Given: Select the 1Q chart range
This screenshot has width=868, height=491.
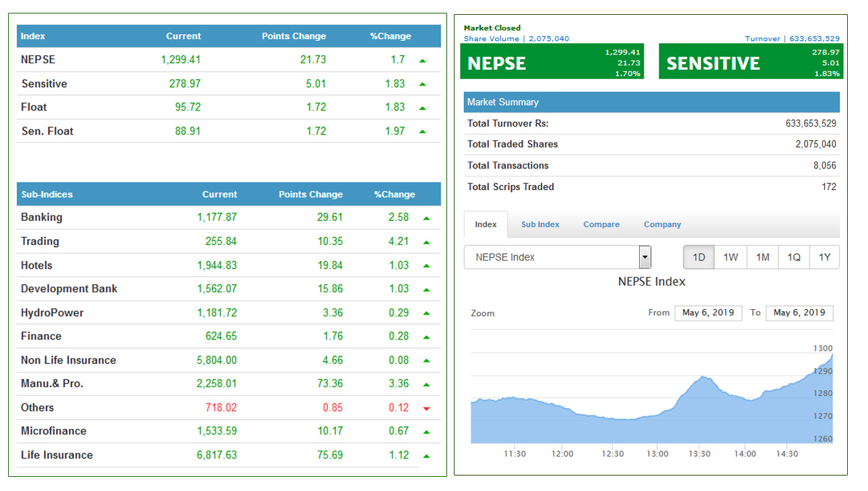Looking at the screenshot, I should click(x=794, y=257).
